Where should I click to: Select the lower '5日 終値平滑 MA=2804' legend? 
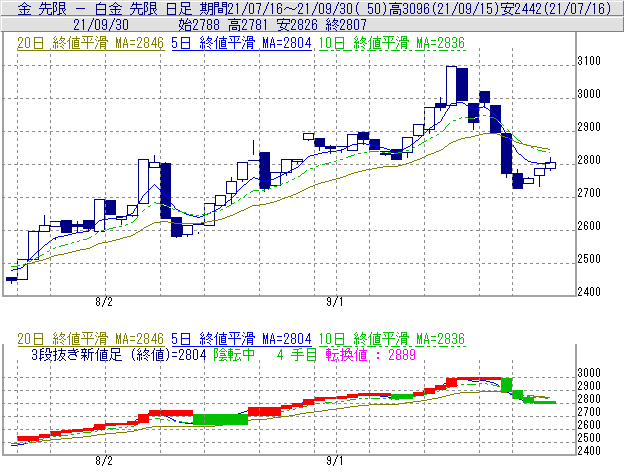pyautogui.click(x=241, y=339)
